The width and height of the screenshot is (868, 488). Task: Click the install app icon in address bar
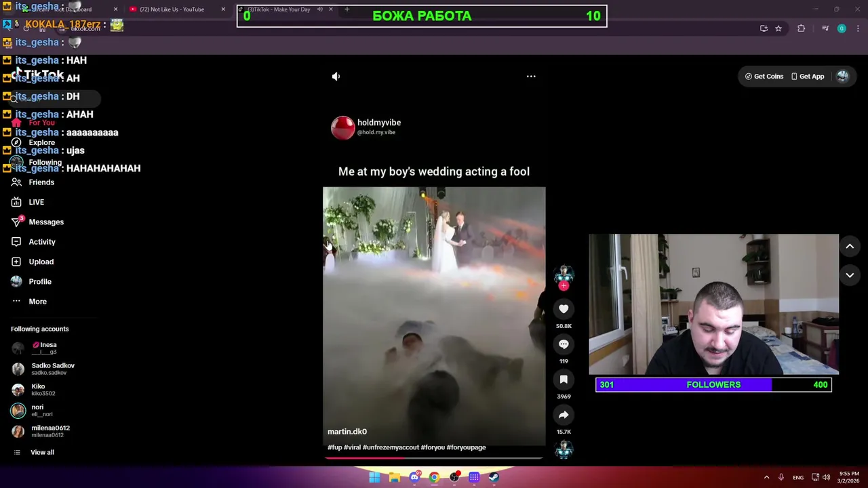tap(764, 28)
